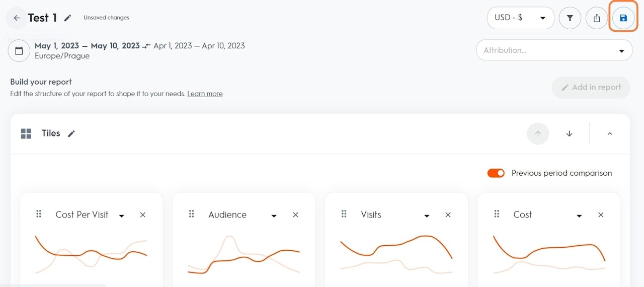Rename the Tiles section with the pencil
Image resolution: width=644 pixels, height=287 pixels.
click(72, 133)
